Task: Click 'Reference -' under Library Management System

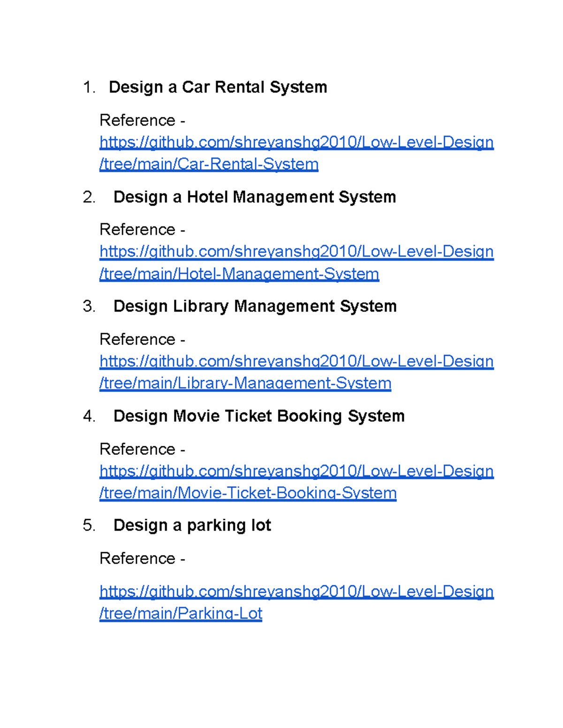Action: 143,339
